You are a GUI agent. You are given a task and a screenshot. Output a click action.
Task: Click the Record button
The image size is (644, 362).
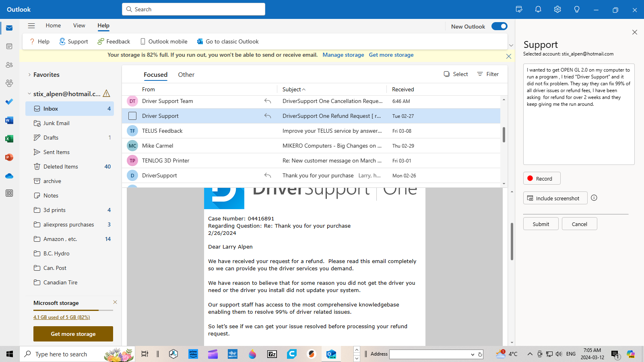(x=542, y=178)
